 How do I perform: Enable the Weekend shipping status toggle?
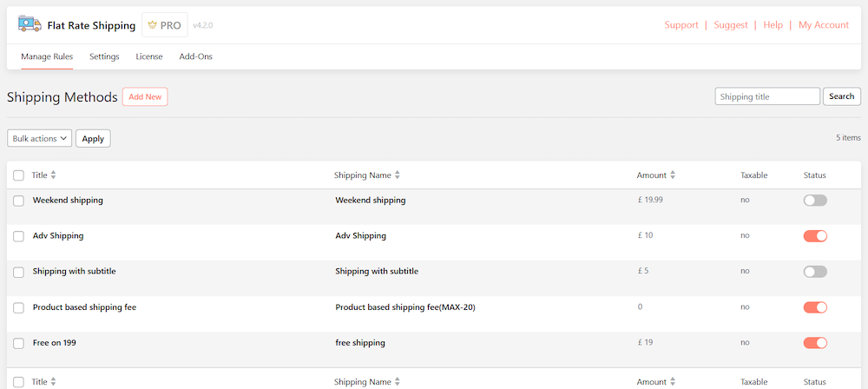(815, 201)
